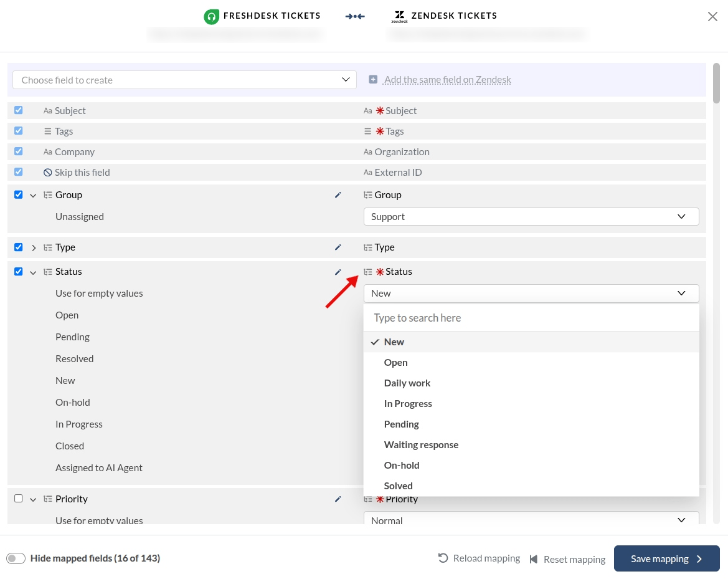Open the Choose field to create dropdown

[x=184, y=80]
